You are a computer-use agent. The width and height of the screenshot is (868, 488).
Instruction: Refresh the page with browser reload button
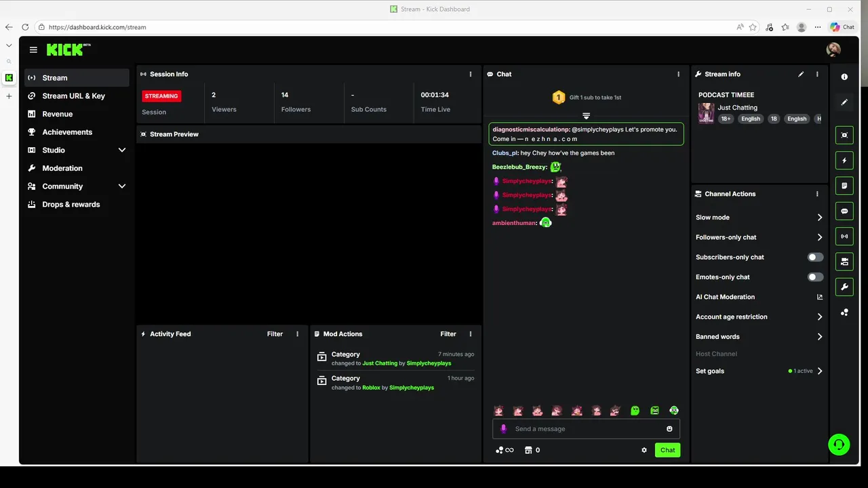[25, 27]
